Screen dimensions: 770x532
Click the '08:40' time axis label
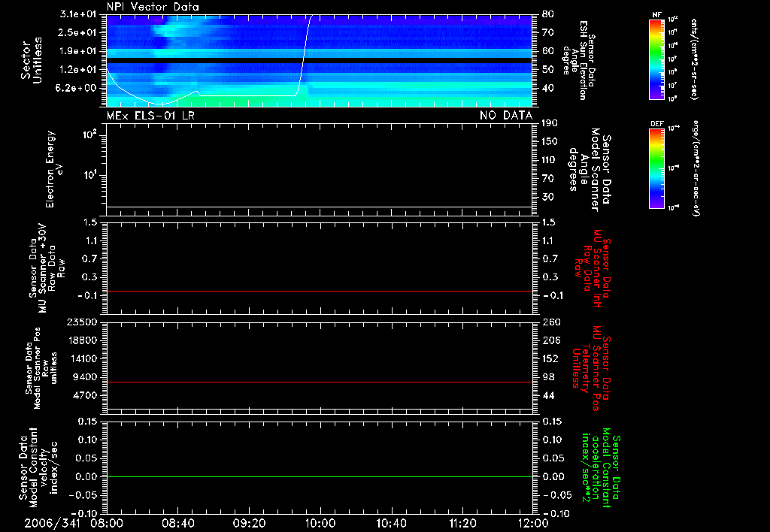[177, 523]
